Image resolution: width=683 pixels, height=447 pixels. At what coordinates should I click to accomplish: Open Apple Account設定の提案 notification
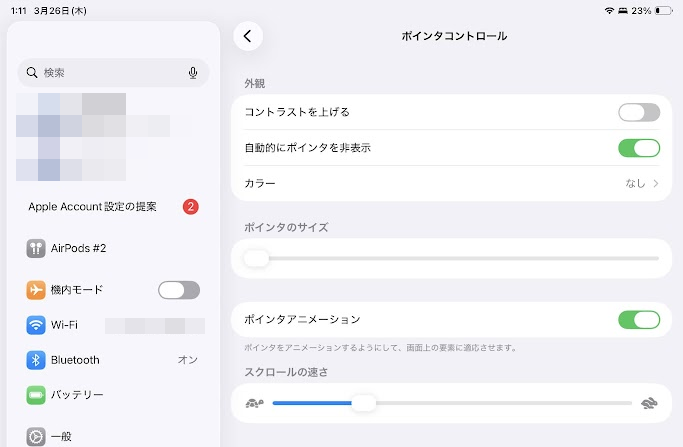point(112,207)
